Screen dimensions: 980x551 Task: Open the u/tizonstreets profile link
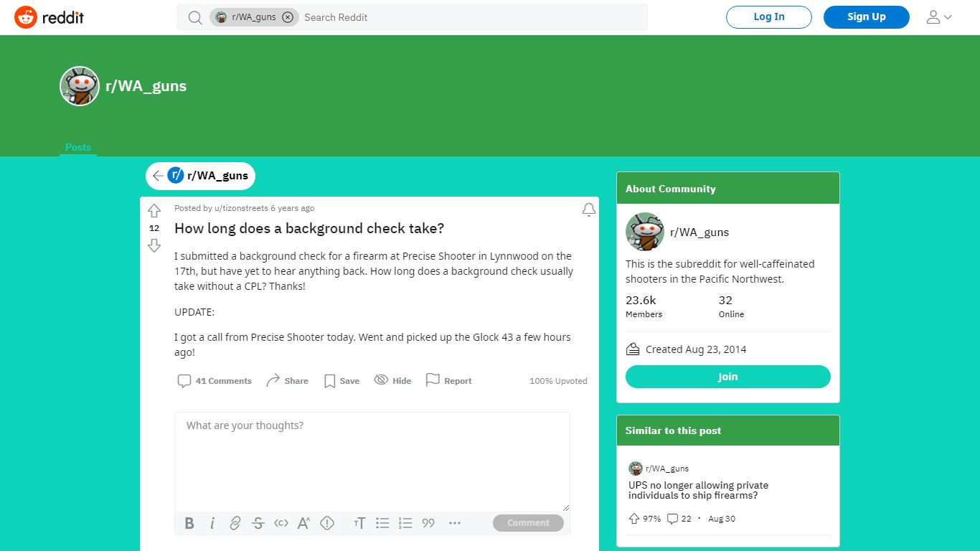tap(240, 208)
